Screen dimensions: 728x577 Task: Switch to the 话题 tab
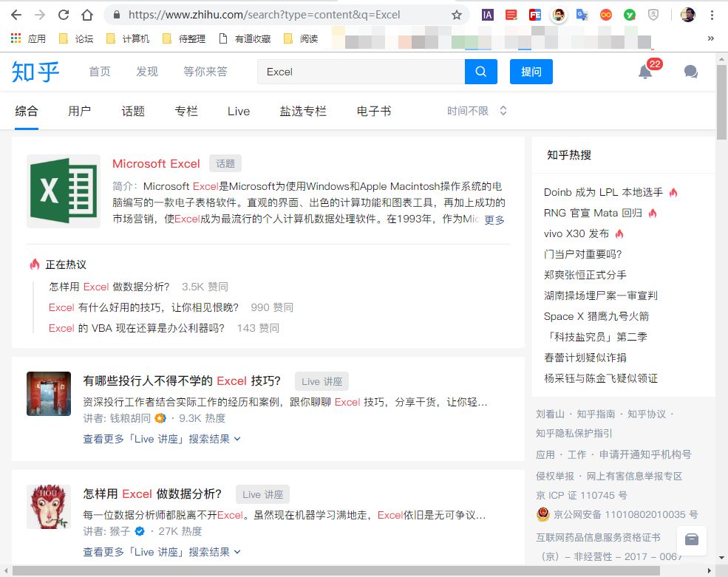133,111
